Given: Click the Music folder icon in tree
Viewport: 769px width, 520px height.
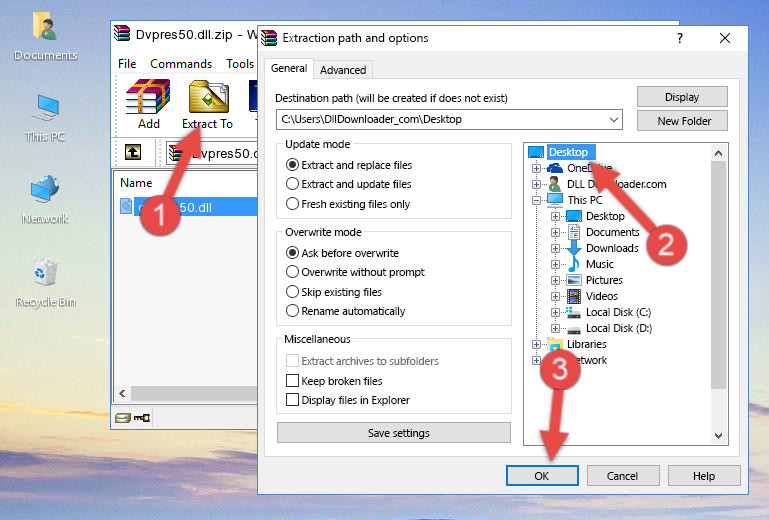Looking at the screenshot, I should click(574, 264).
